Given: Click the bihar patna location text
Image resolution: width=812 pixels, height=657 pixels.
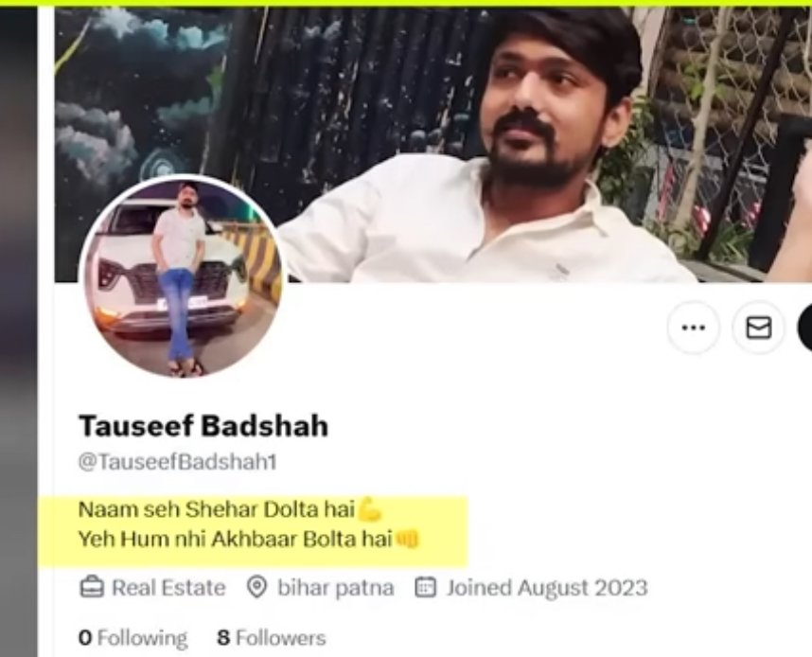Looking at the screenshot, I should [336, 588].
